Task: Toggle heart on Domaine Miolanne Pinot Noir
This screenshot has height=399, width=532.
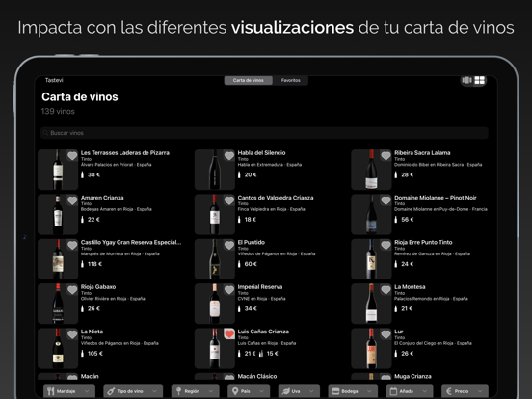Action: coord(386,200)
